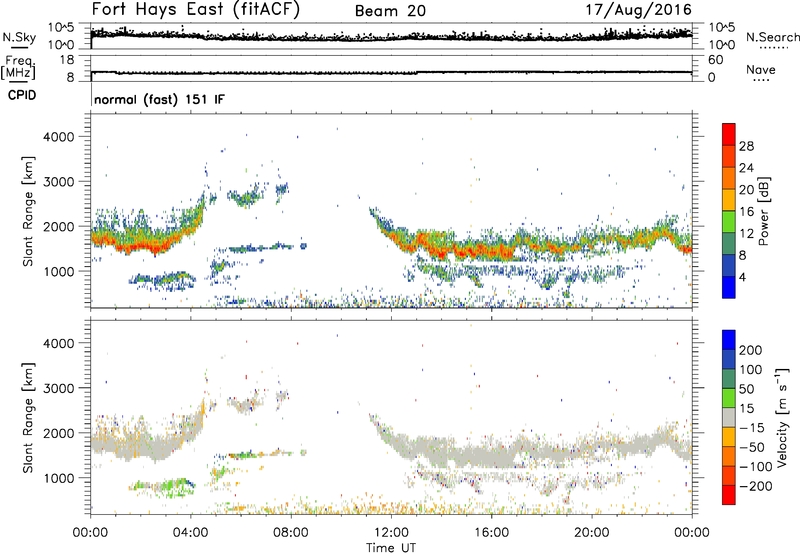This screenshot has width=800, height=554.
Task: Click the '12:00' time axis label
Action: click(x=391, y=533)
